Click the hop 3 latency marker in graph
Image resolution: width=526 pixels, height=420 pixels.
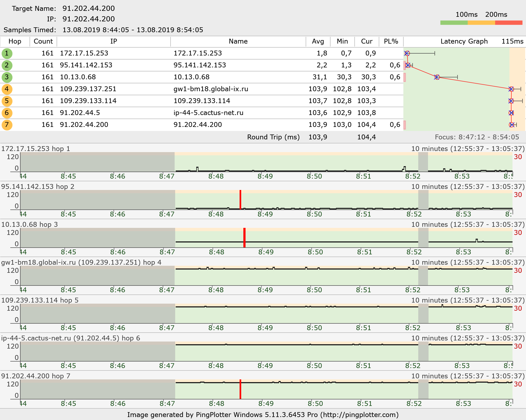[437, 77]
